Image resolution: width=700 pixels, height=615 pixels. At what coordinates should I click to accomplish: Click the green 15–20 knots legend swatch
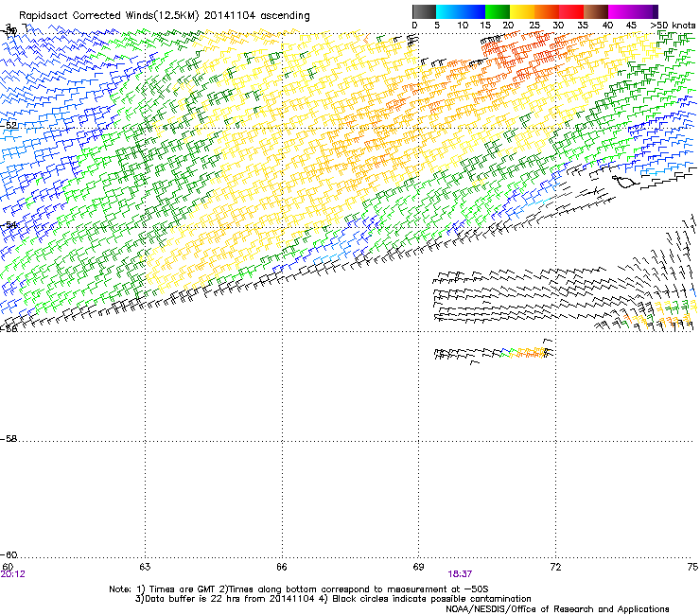498,11
